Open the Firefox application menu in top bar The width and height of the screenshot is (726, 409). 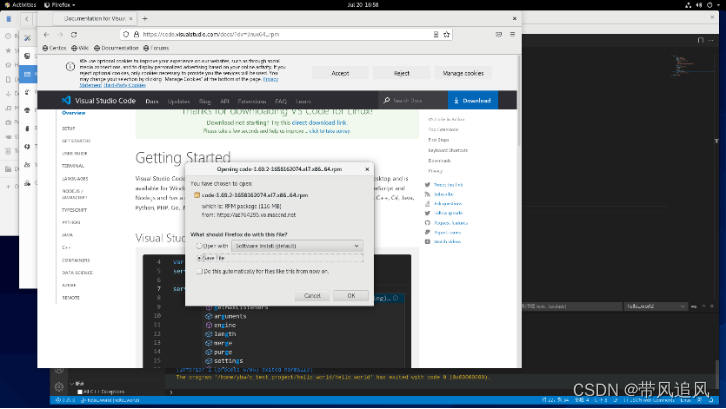coord(59,5)
